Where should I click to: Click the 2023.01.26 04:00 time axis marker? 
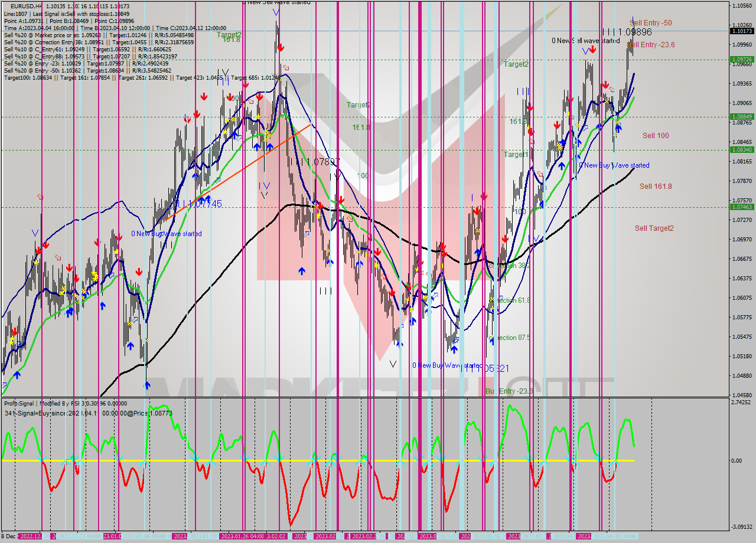click(x=242, y=537)
